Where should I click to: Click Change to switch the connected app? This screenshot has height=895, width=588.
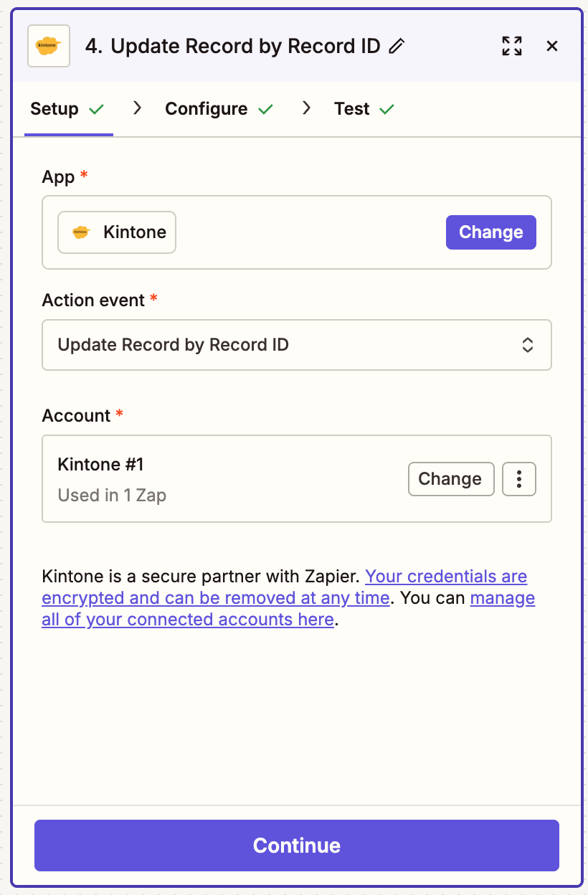tap(490, 232)
